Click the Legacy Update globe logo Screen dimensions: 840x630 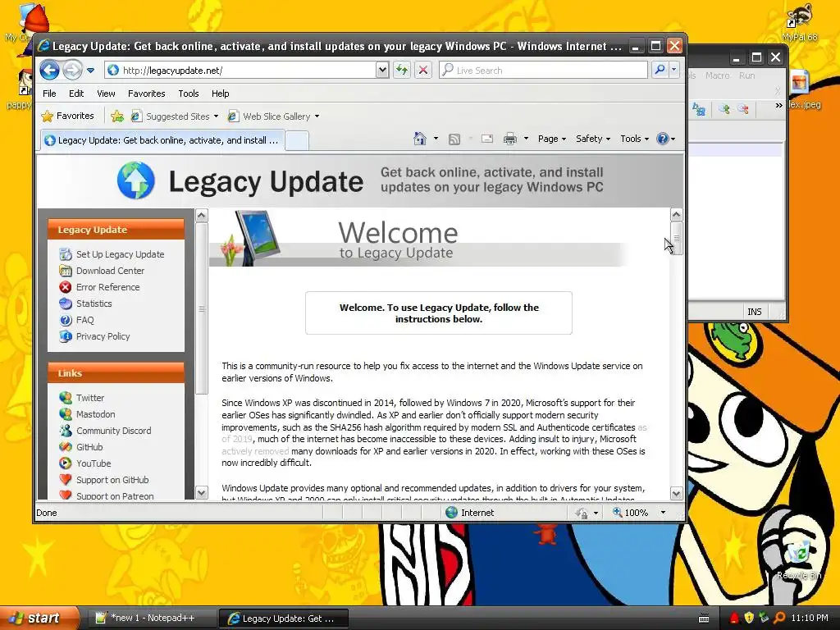click(x=136, y=180)
